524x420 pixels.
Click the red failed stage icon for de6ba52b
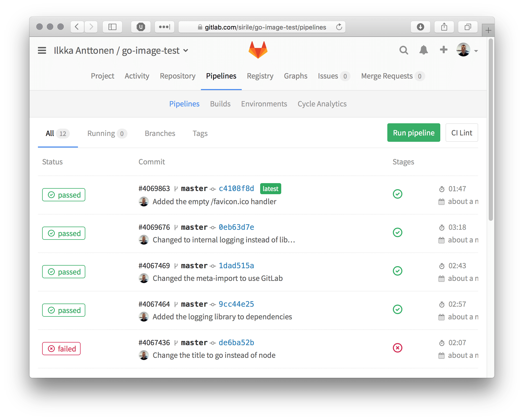[x=398, y=348]
